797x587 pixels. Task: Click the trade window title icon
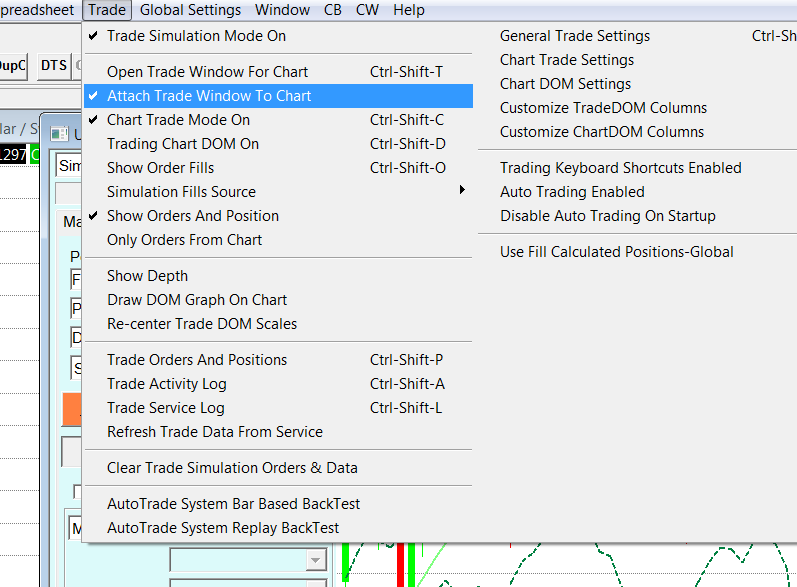click(x=57, y=135)
